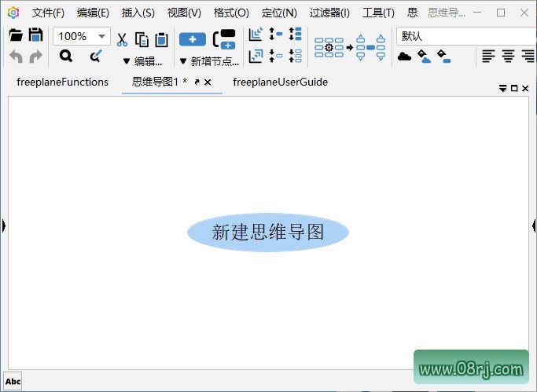Open the partially hidden 思 menu
This screenshot has width=537, height=392.
pyautogui.click(x=413, y=13)
